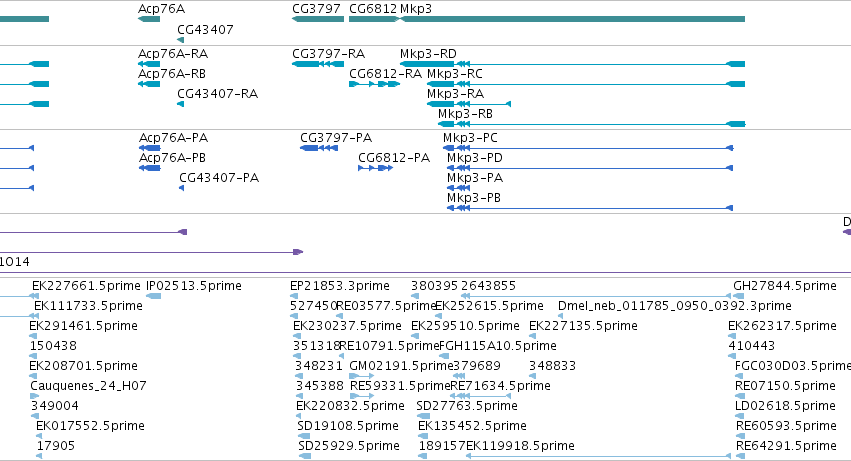Click the CG6812-PA protein glyph
Screen dimensions: 851x461
[376, 168]
